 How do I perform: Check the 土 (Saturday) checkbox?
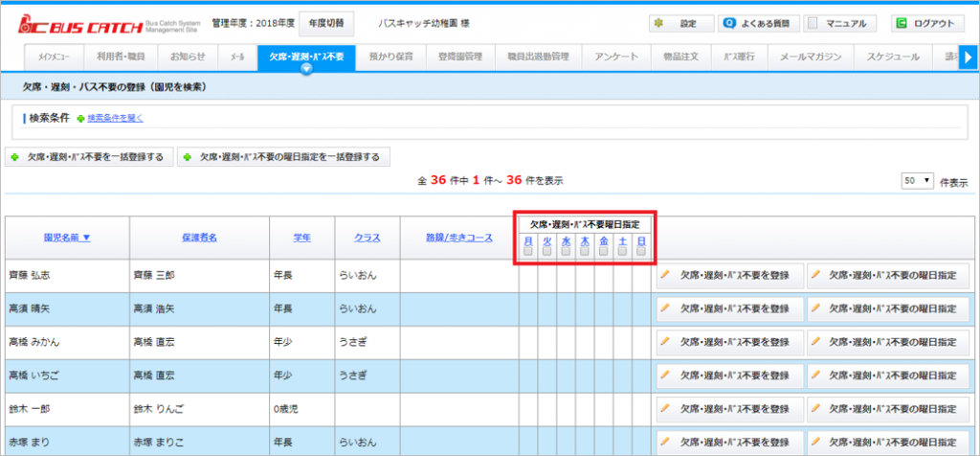pyautogui.click(x=622, y=251)
